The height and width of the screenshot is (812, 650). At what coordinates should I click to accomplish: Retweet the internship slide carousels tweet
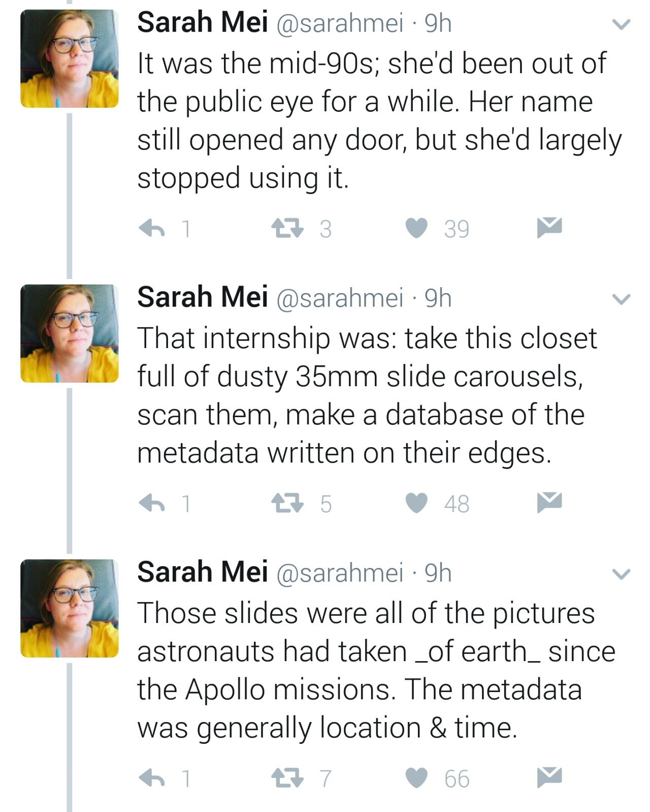(287, 503)
